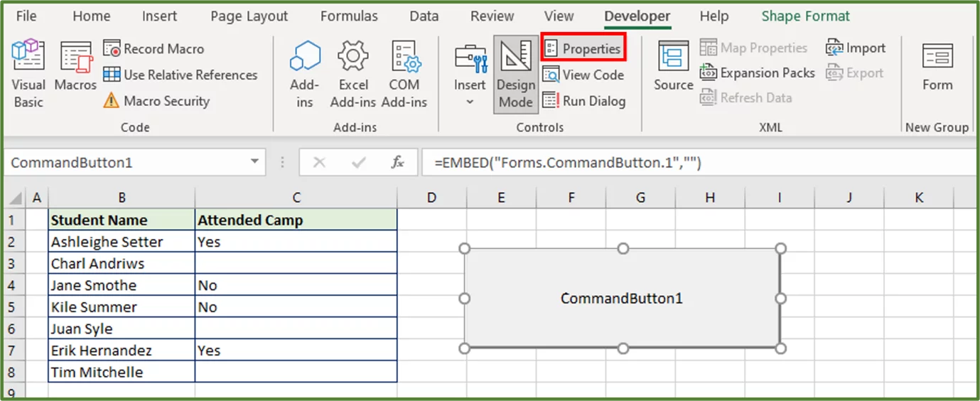980x401 pixels.
Task: Click into the EMBED formula bar
Action: [x=699, y=162]
